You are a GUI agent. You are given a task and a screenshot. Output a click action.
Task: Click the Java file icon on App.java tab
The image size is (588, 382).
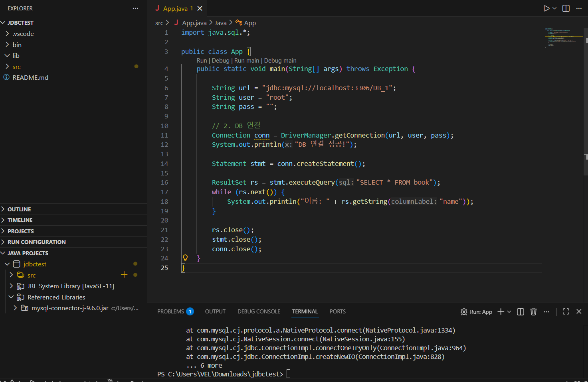coord(157,8)
